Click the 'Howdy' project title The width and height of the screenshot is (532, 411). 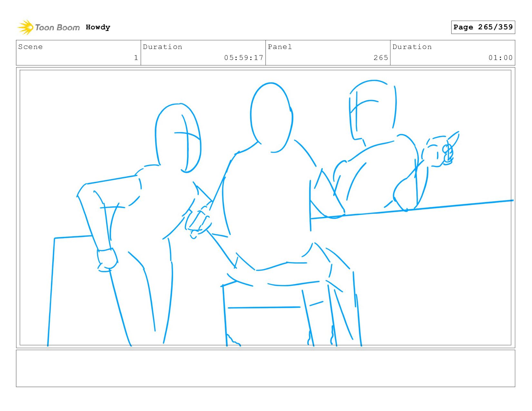(x=98, y=27)
